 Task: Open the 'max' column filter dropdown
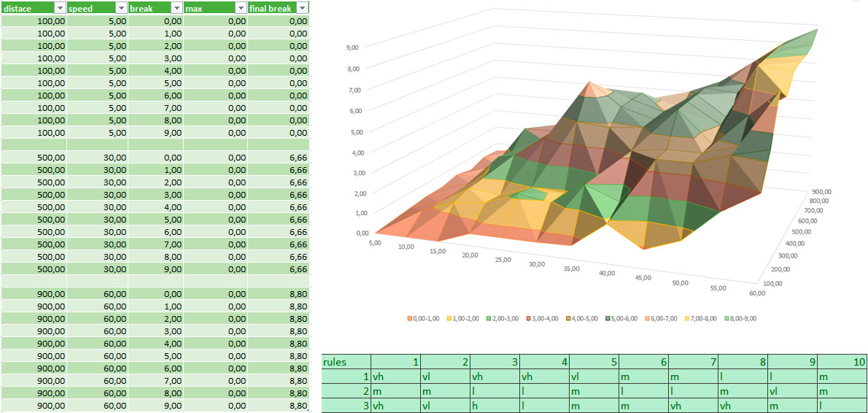[x=240, y=8]
